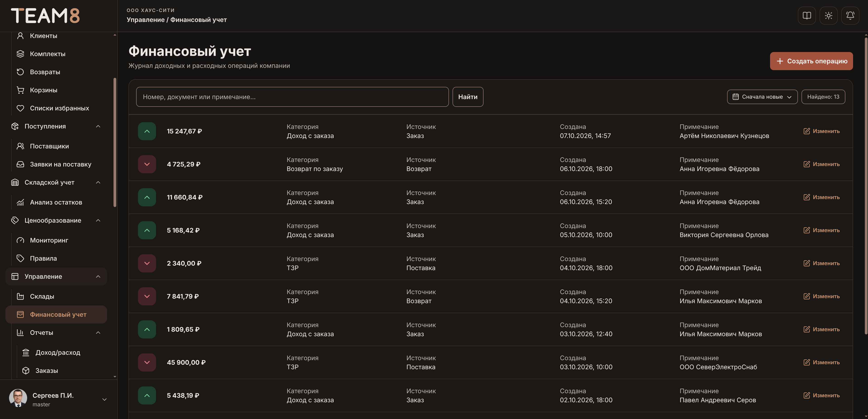Click the sidebar vertical scrollbar

(115, 143)
